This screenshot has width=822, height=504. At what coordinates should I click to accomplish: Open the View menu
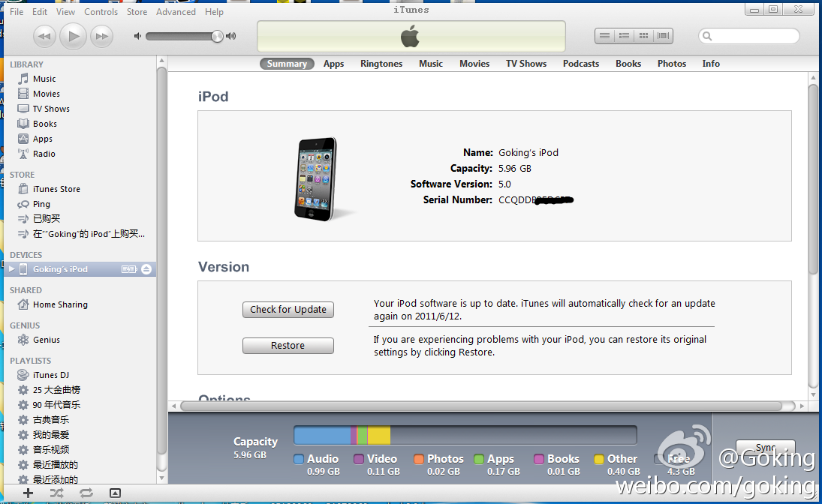tap(65, 11)
